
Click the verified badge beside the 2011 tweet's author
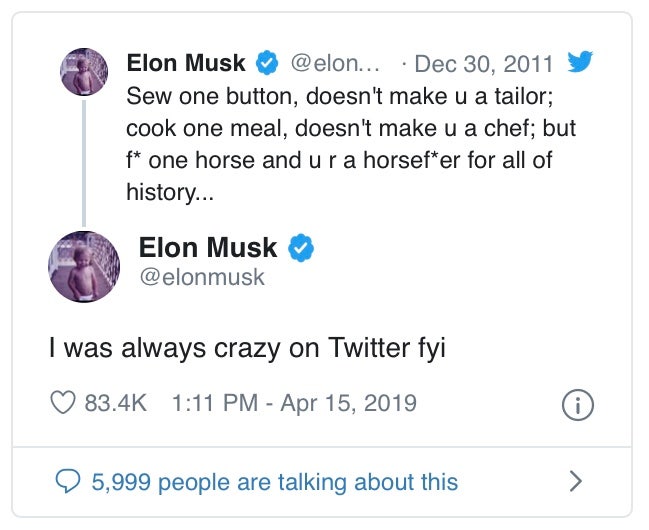coord(267,64)
